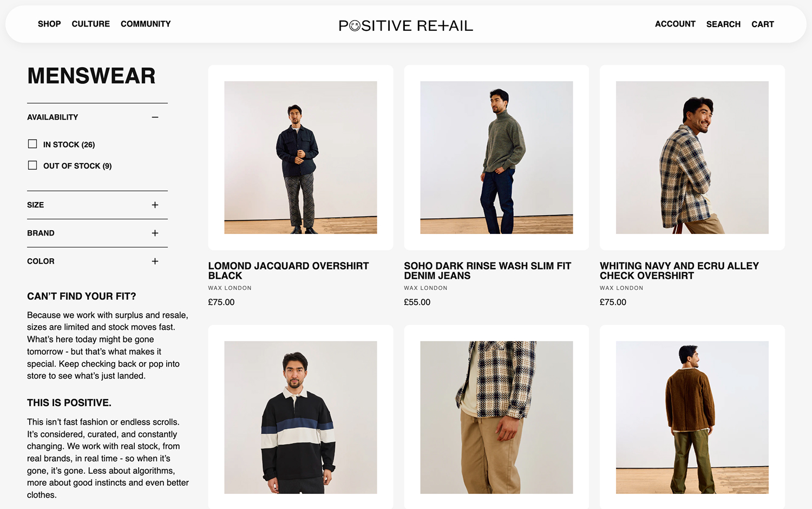Collapse Availability filter with minus icon
The height and width of the screenshot is (509, 812).
[155, 117]
